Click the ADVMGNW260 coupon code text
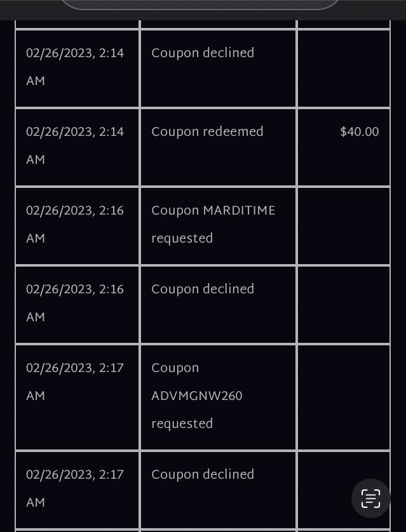The image size is (406, 532). 196,396
